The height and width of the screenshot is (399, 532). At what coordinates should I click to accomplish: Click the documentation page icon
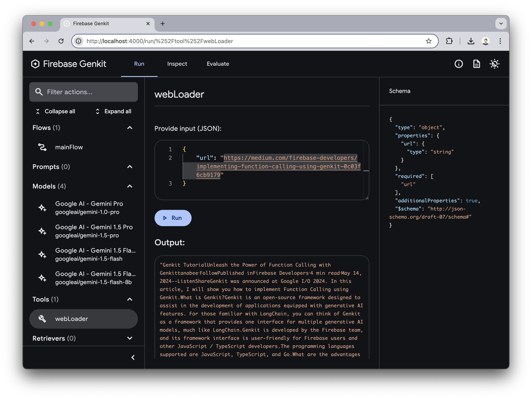pyautogui.click(x=476, y=64)
